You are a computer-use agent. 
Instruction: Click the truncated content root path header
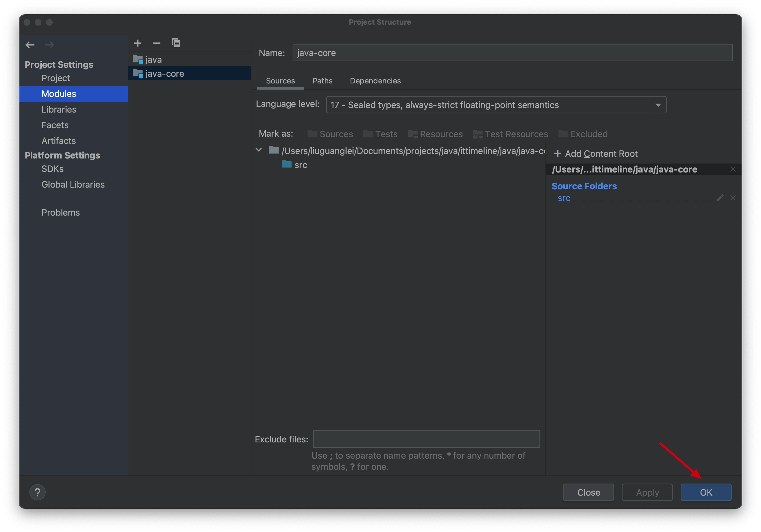point(624,169)
